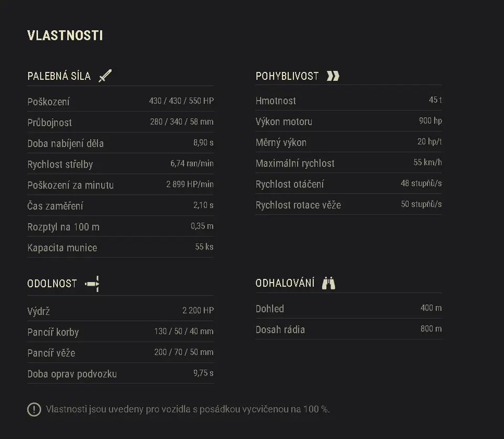Click the Dosah rádia label
504x439 pixels.
(x=280, y=330)
